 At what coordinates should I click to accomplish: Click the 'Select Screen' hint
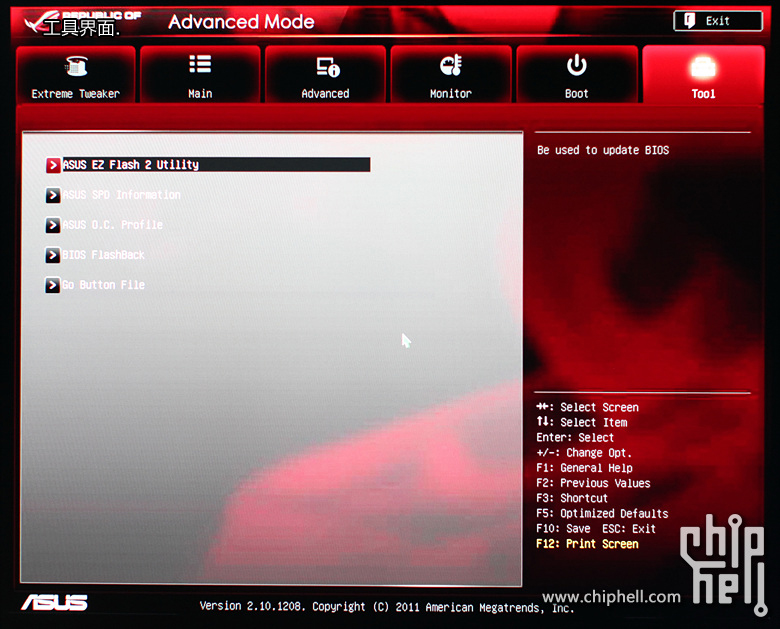pos(587,408)
